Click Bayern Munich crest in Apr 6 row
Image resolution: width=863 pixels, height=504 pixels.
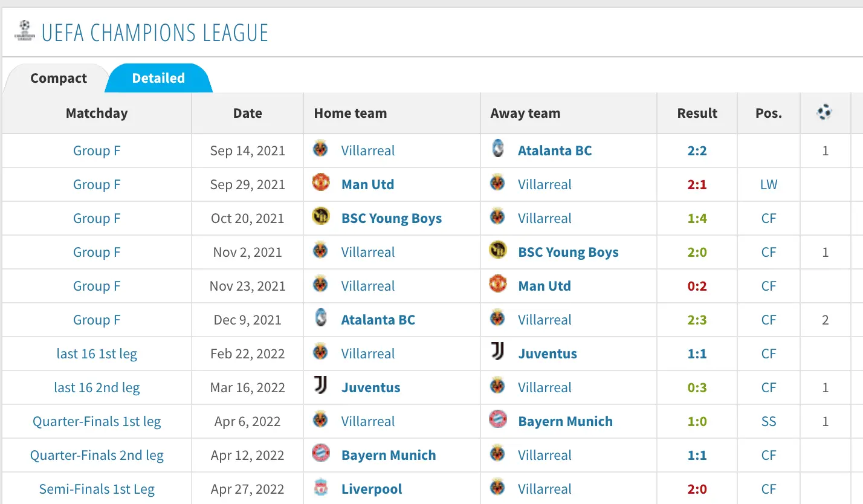pyautogui.click(x=498, y=420)
